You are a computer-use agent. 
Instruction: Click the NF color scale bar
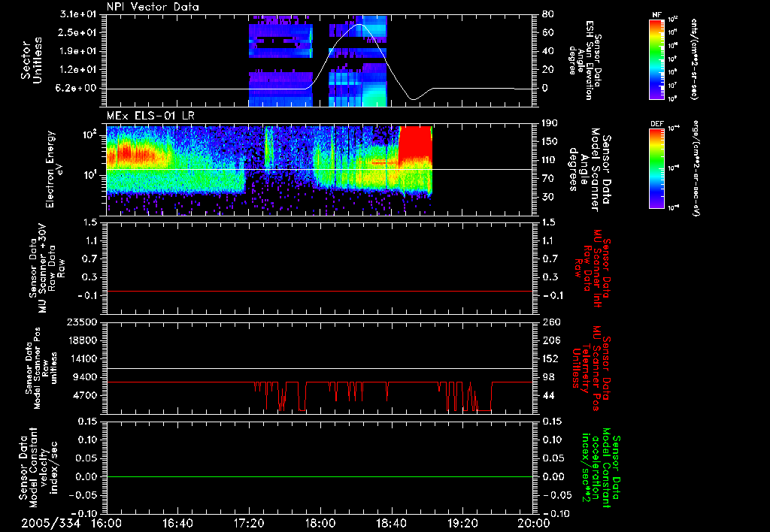coord(657,59)
